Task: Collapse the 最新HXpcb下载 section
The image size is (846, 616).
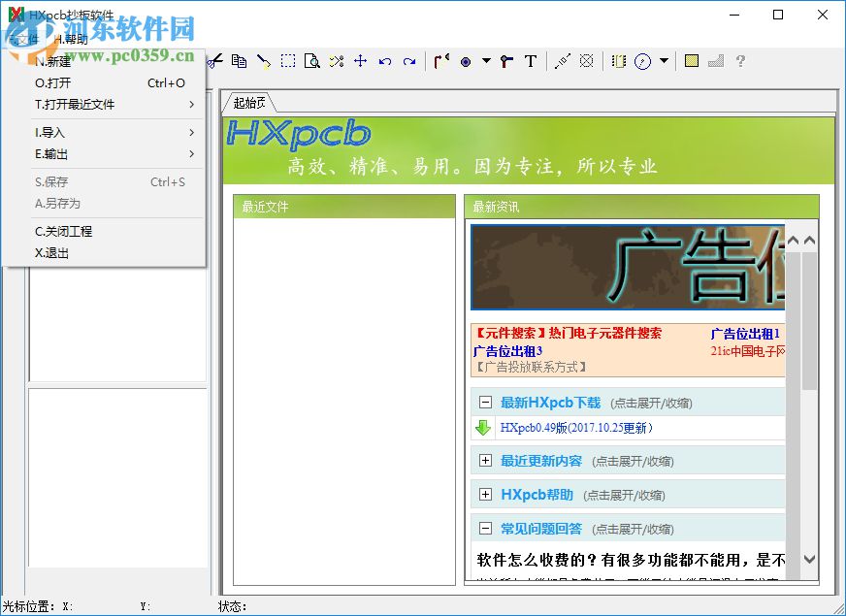Action: point(485,402)
